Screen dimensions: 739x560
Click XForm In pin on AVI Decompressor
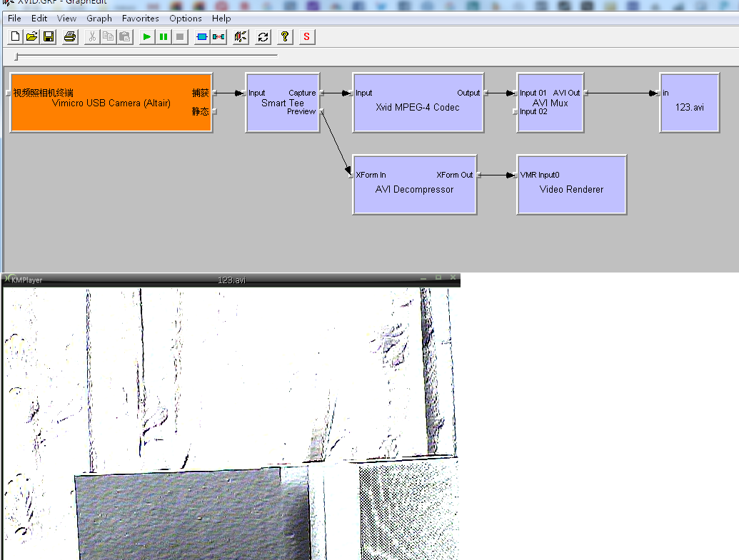point(351,175)
